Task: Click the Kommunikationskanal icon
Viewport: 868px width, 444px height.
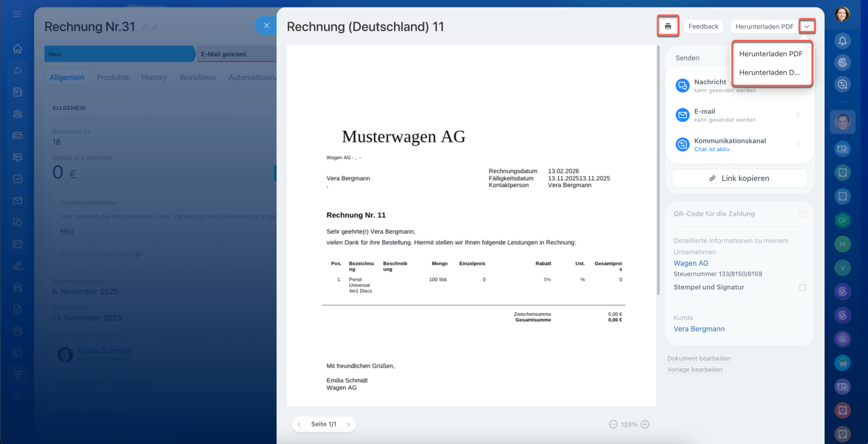Action: [x=682, y=144]
